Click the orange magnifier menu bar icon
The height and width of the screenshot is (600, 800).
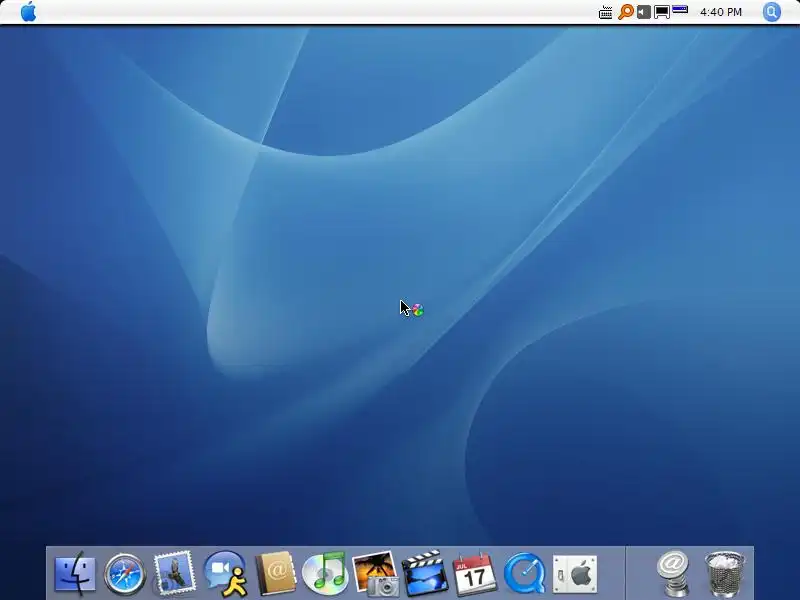pos(626,12)
